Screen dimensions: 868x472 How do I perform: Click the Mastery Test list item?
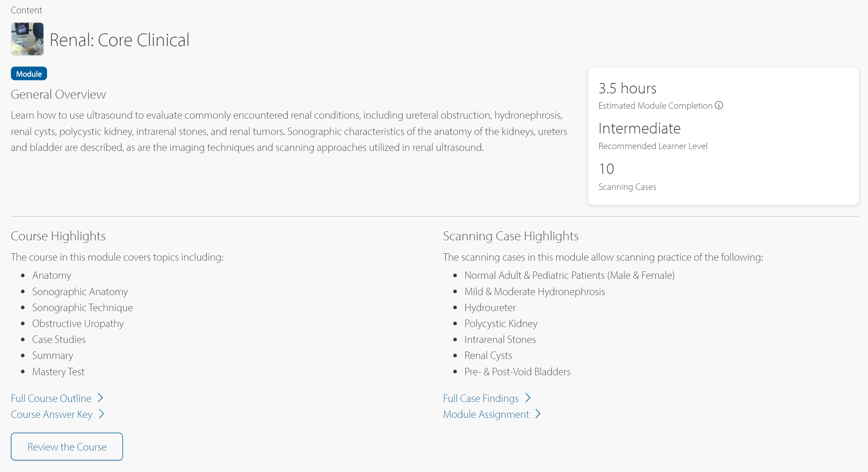[x=58, y=372]
